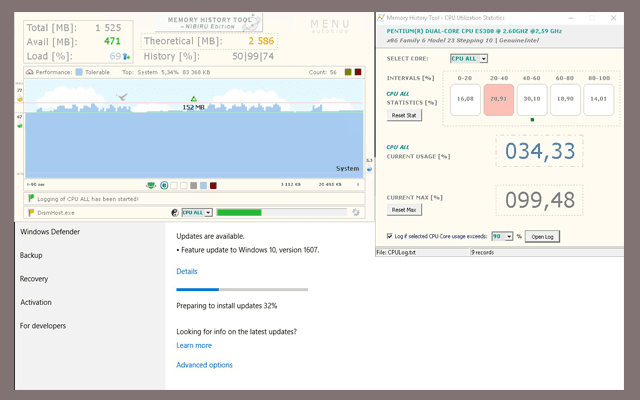Click the yellow flag beside DismHost.exe

pos(31,212)
